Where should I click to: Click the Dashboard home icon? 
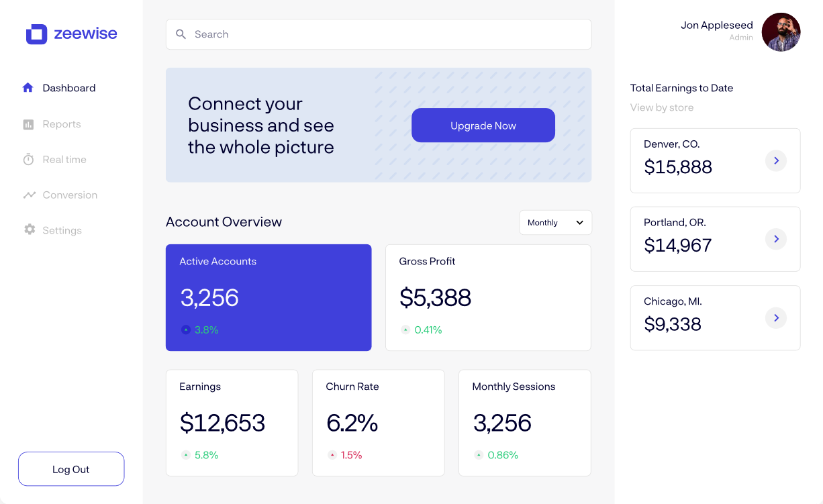[28, 88]
